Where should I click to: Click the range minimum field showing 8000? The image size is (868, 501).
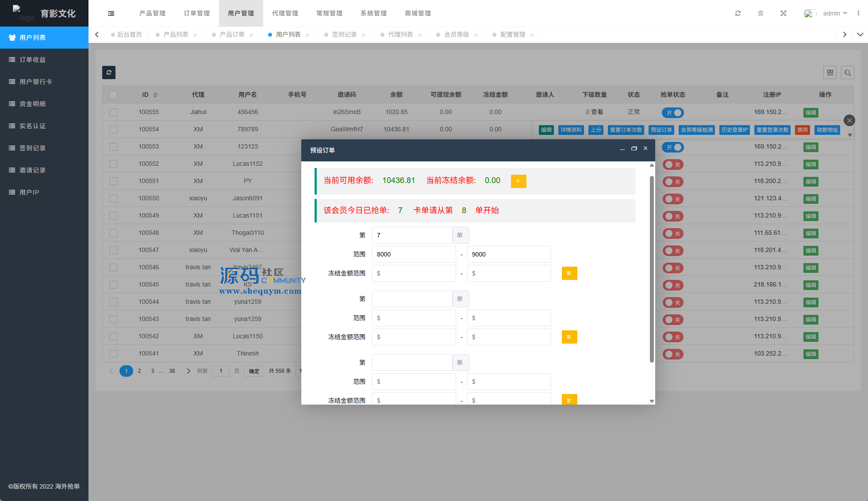[414, 254]
